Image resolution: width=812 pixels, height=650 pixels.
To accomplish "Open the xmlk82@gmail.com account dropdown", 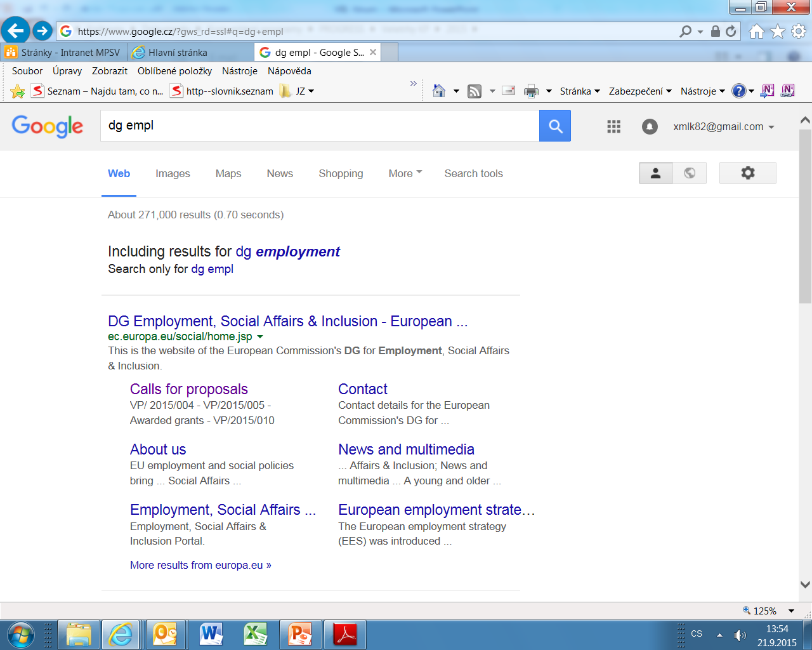I will [724, 127].
